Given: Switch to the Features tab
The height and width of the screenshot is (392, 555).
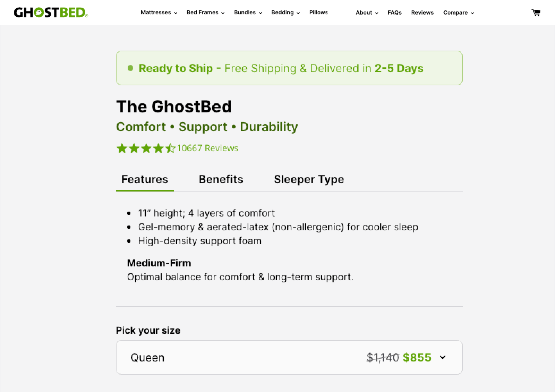Looking at the screenshot, I should pos(145,179).
